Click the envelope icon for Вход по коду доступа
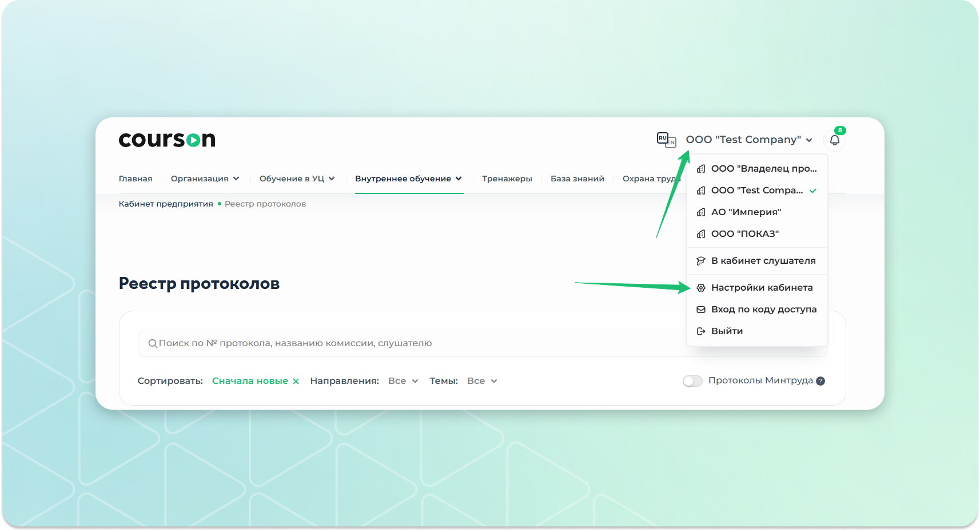 (x=701, y=310)
